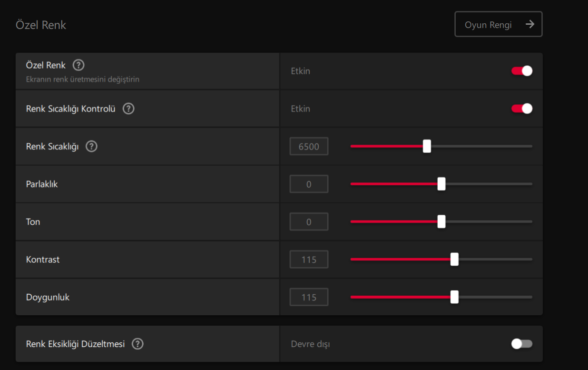Click help icon next to Özel Renk
The image size is (588, 370).
(x=78, y=65)
